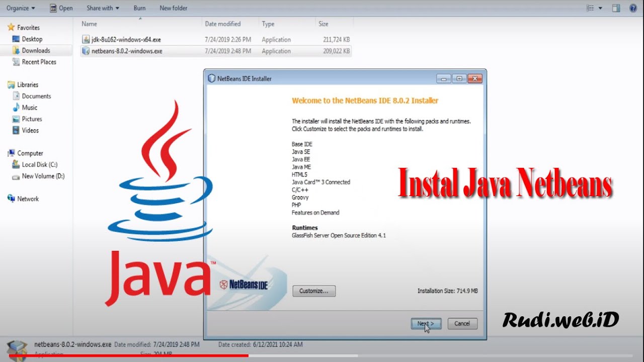Open the Share with dropdown
The image size is (644, 362).
(x=103, y=8)
